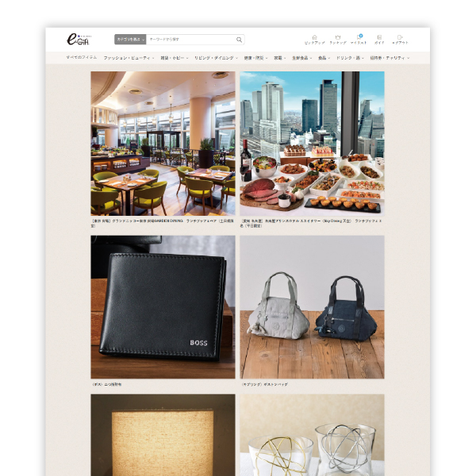The image size is (476, 476).
Task: Open the BOSS black wallet product image
Action: coord(163,306)
